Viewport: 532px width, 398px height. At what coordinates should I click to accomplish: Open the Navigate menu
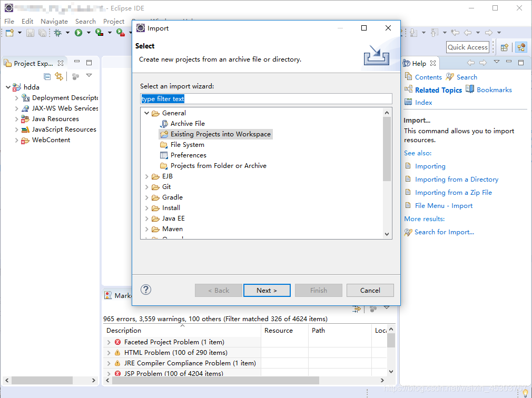(x=54, y=22)
